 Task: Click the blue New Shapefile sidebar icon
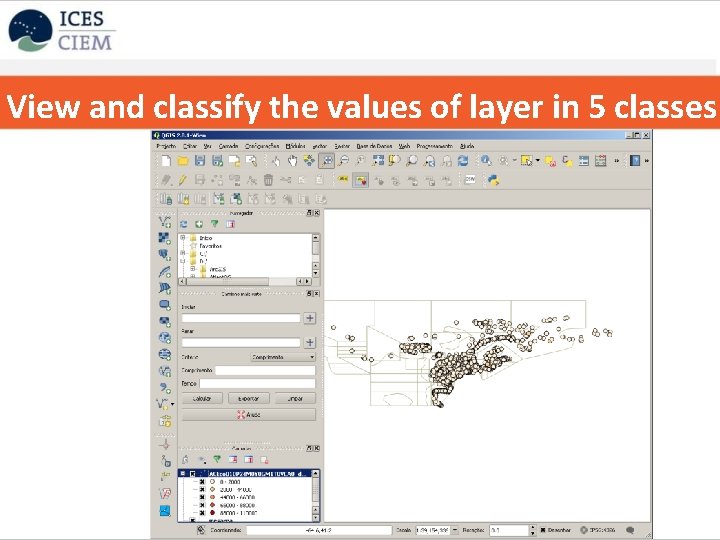click(x=165, y=510)
